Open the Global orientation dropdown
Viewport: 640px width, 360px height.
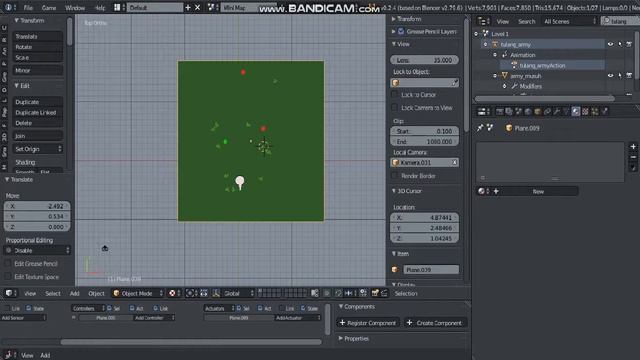[238, 293]
